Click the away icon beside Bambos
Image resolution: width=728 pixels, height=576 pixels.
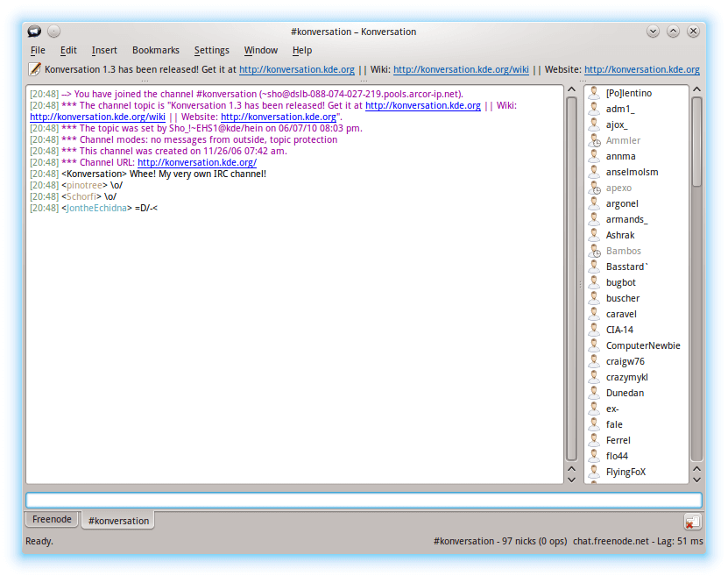click(x=594, y=251)
